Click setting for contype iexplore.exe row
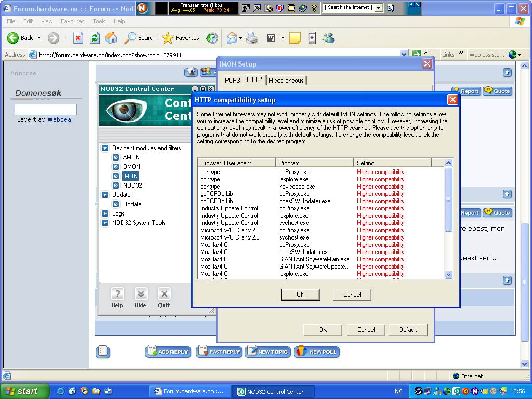 point(380,179)
